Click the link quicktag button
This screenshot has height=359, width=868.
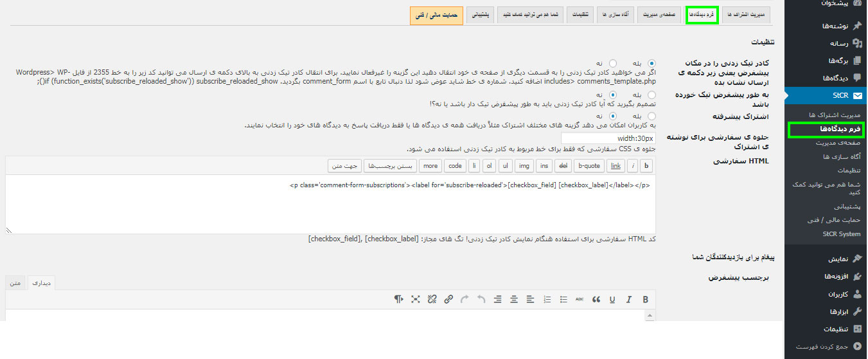616,165
